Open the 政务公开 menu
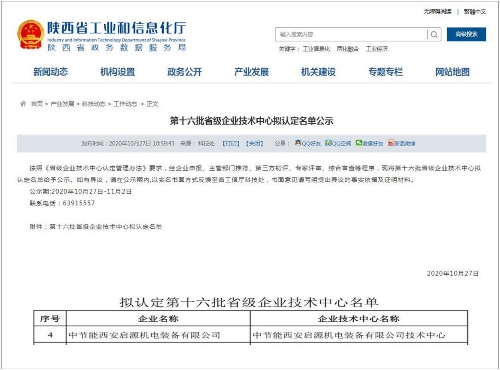Screen dimensions: 500x370 [185, 72]
